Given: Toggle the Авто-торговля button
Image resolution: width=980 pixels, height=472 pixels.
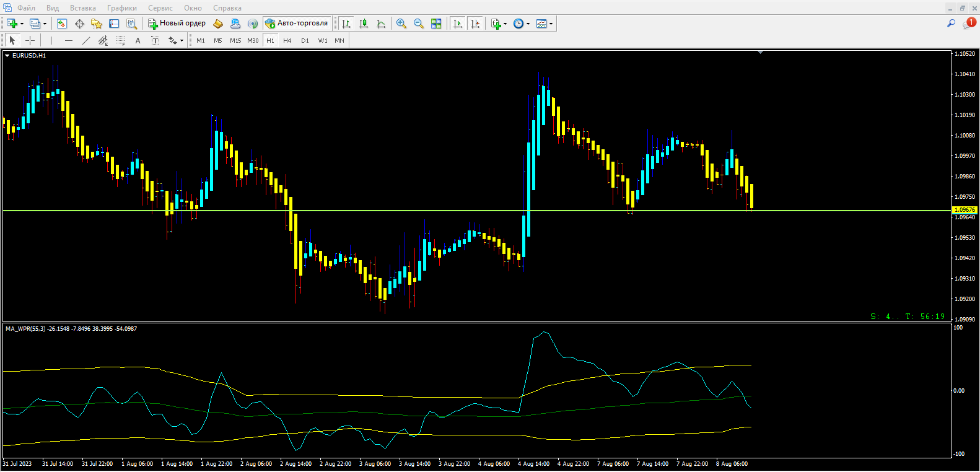Looking at the screenshot, I should point(297,24).
